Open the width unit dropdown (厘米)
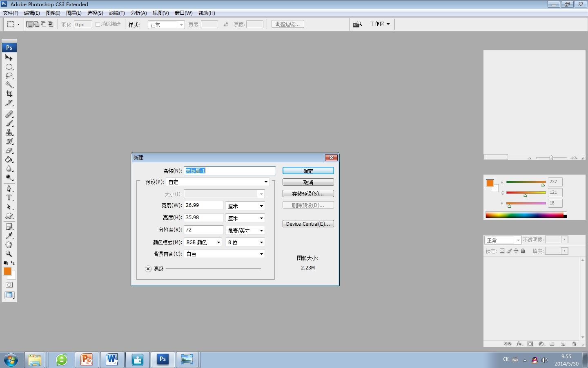The image size is (588, 368). coord(245,206)
